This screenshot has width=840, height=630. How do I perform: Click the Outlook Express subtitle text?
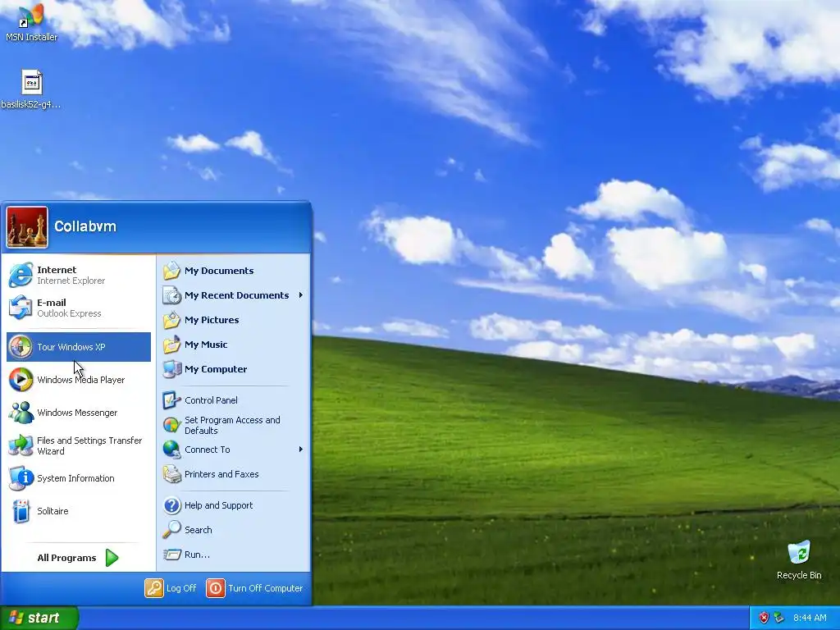click(x=69, y=313)
